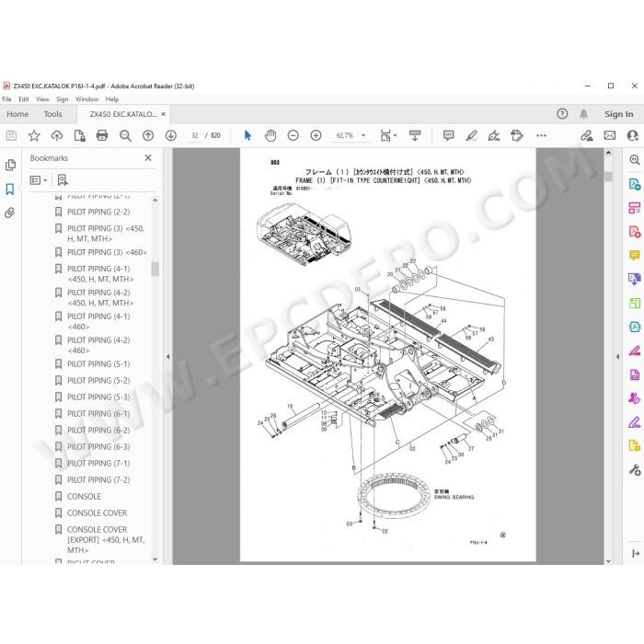Screen dimensions: 644x644
Task: Open the Stamp tool
Action: coord(517,135)
